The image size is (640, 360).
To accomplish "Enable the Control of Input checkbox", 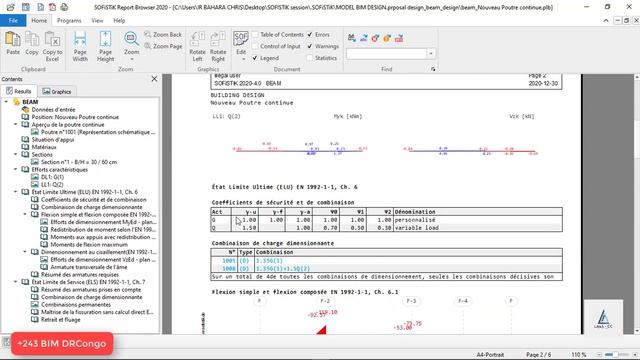I will tap(255, 46).
